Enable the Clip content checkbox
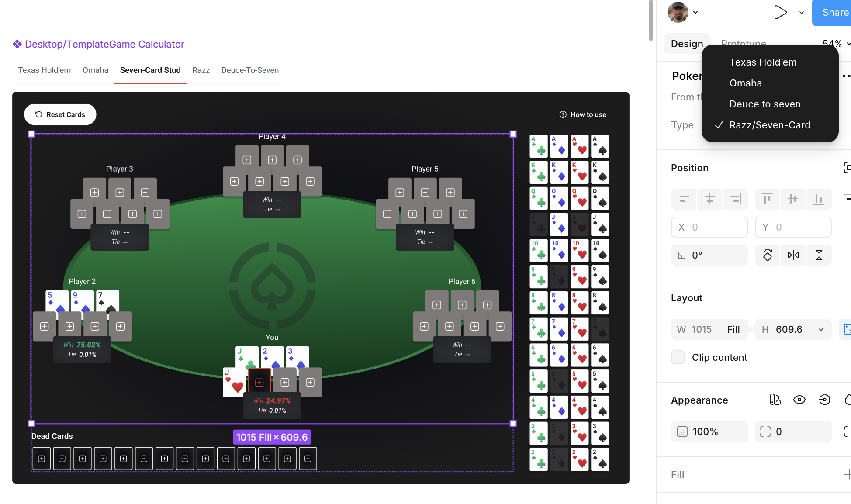This screenshot has height=504, width=851. click(678, 357)
